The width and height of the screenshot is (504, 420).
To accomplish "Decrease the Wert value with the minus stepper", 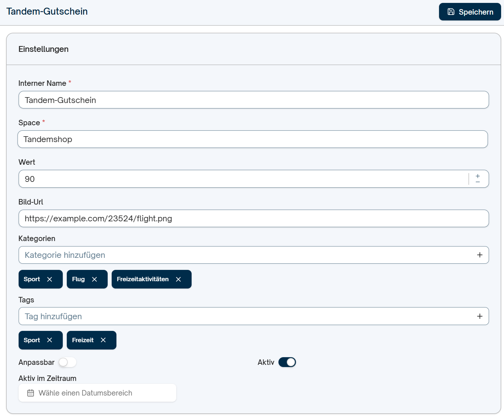I will (478, 182).
